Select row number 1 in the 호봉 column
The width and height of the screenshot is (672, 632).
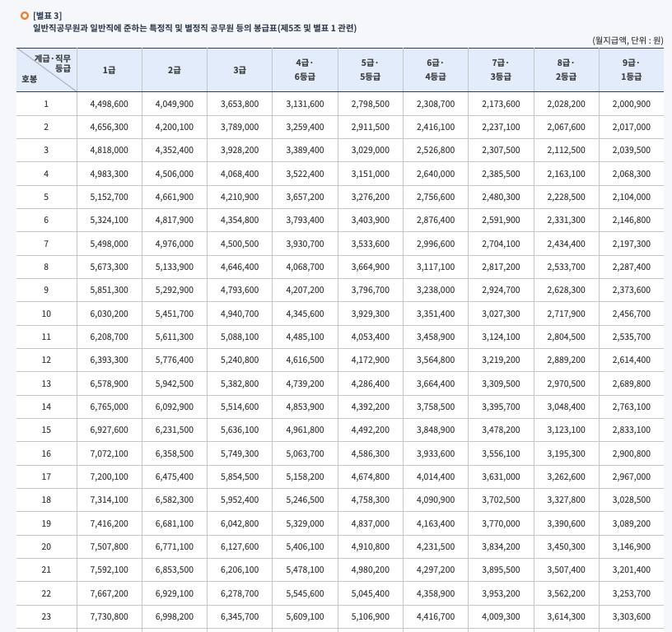tap(46, 104)
